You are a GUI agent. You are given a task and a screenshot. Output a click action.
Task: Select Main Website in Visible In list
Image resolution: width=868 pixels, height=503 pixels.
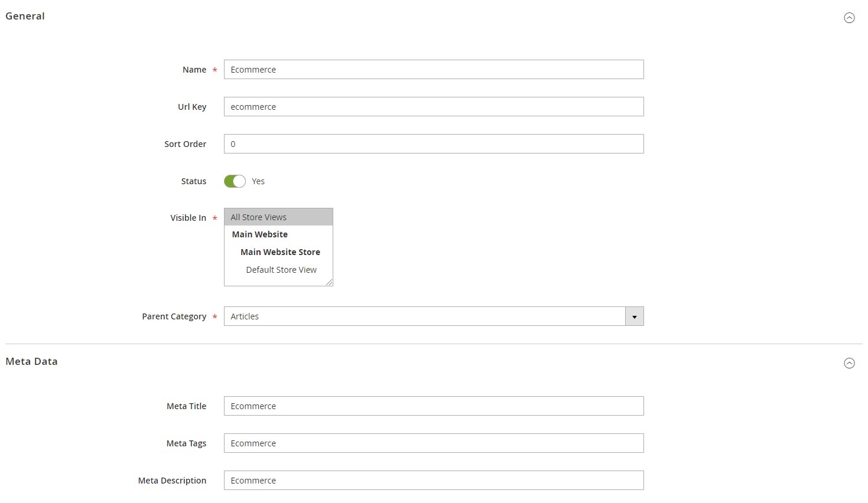click(278, 234)
